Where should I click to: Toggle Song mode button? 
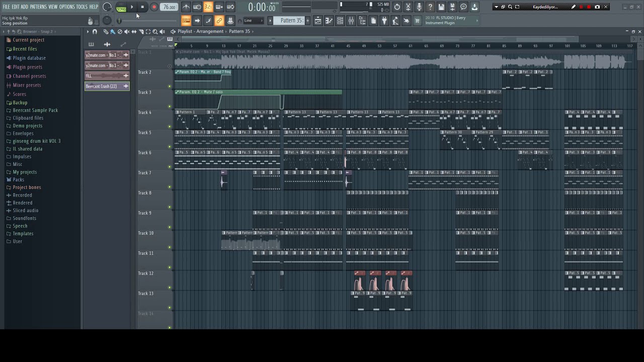(x=121, y=8)
